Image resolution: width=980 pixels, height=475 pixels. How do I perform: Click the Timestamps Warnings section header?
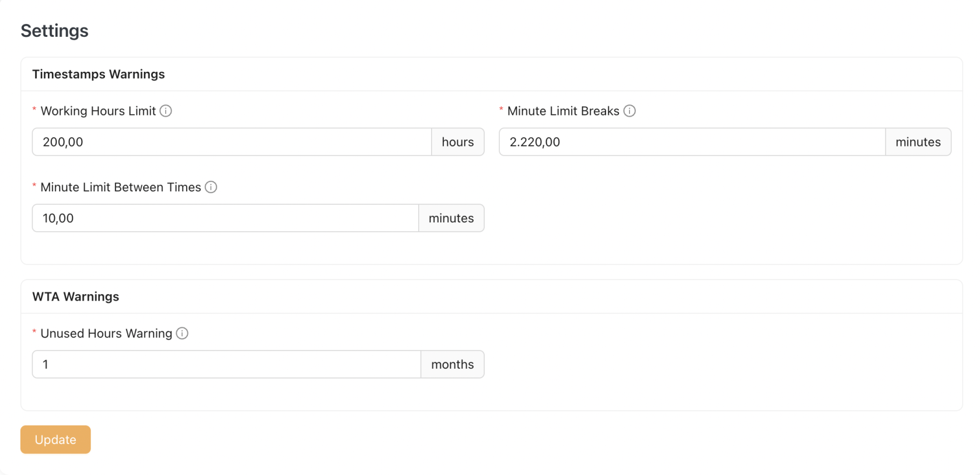click(x=99, y=74)
